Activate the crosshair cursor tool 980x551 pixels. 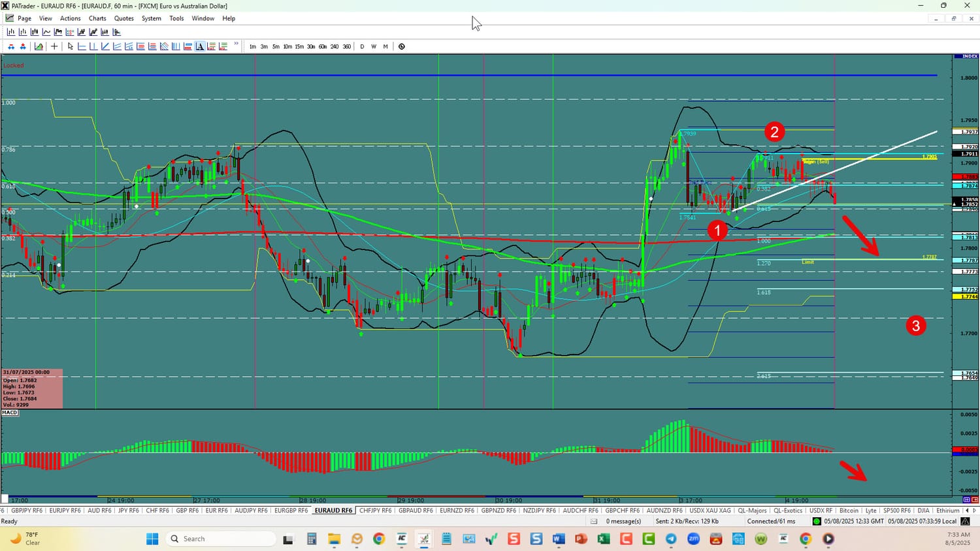click(x=54, y=46)
